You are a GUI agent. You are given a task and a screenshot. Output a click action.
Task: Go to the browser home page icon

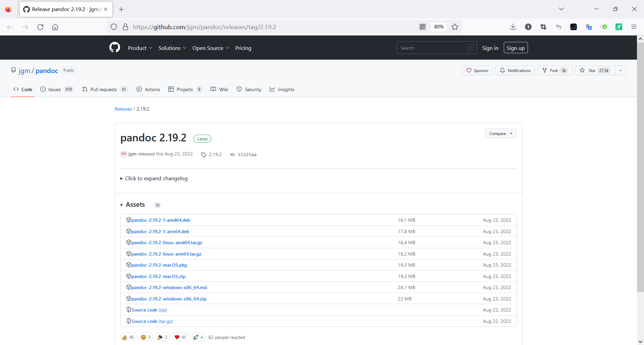pyautogui.click(x=55, y=27)
